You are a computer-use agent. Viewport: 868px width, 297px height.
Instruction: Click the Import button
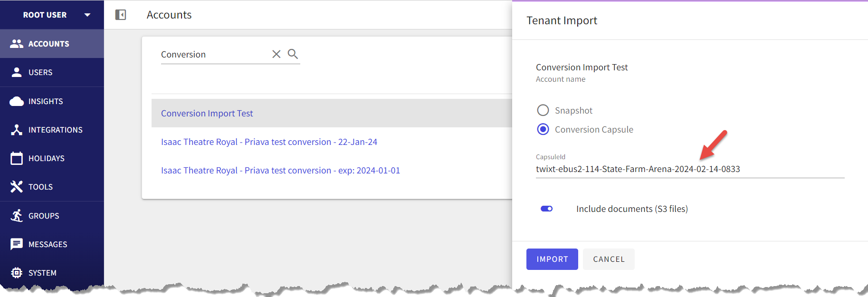pyautogui.click(x=552, y=259)
